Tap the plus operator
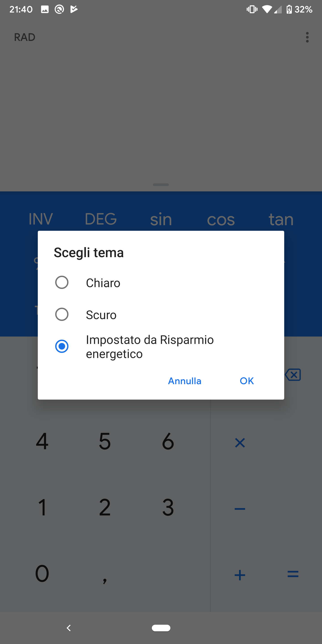Screen dimensions: 322x644 240,575
